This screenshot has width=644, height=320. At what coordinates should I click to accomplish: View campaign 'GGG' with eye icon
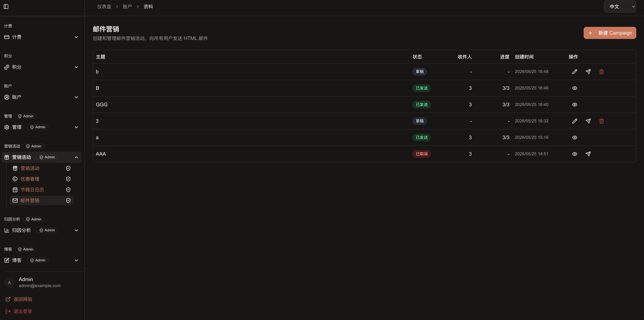pyautogui.click(x=575, y=105)
